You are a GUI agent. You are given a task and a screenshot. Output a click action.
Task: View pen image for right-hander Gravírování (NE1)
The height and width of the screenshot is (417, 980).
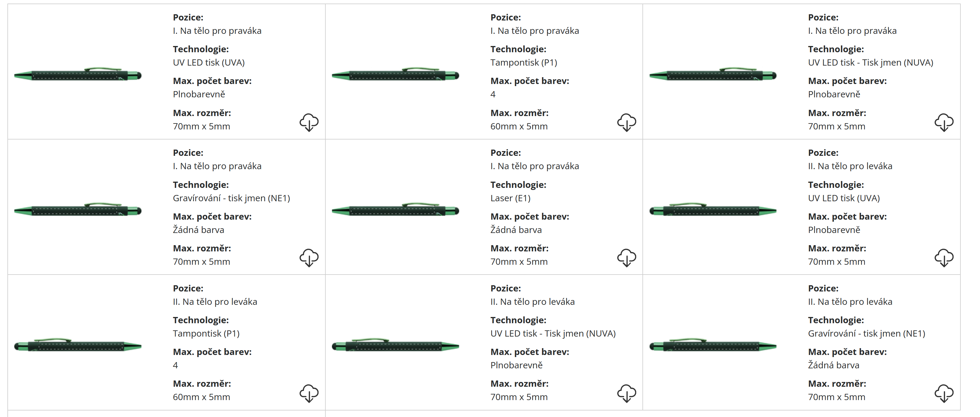coord(78,210)
